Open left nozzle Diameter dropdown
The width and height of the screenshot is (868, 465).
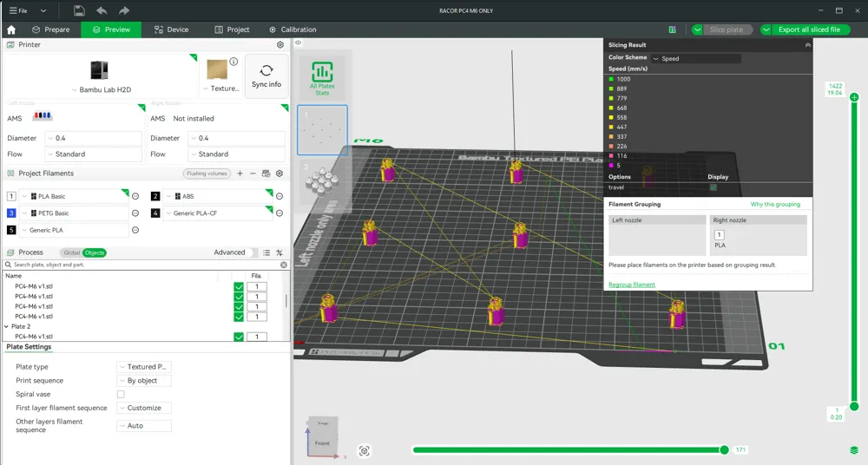pyautogui.click(x=94, y=138)
